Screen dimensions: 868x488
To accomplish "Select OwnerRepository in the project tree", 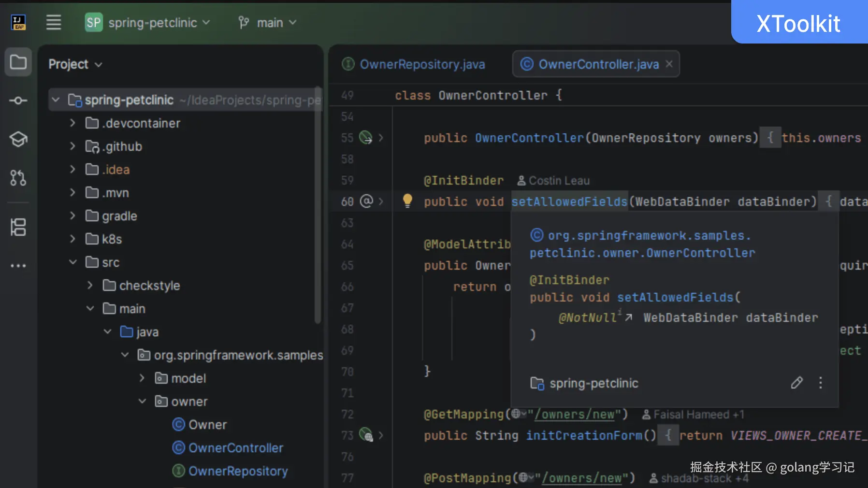I will point(238,471).
